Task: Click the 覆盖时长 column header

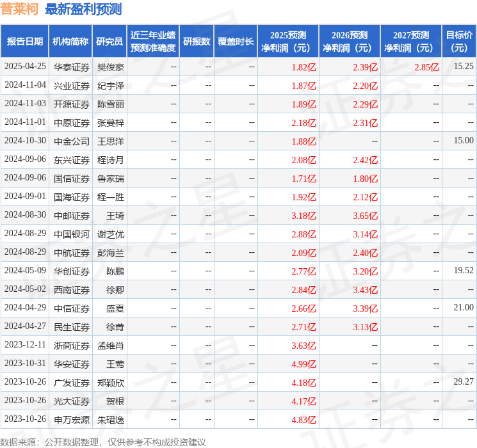Action: [x=236, y=42]
